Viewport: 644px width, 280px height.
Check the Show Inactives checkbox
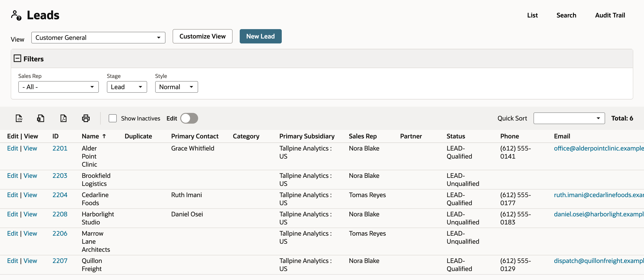coord(113,118)
